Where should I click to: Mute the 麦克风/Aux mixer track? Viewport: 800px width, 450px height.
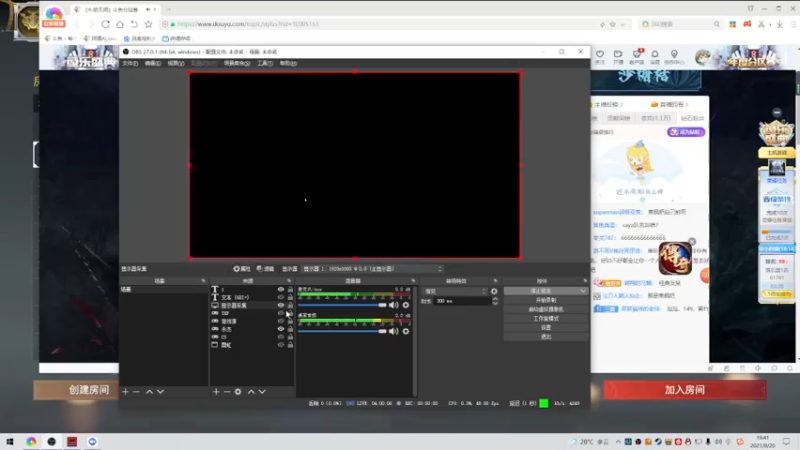(393, 305)
